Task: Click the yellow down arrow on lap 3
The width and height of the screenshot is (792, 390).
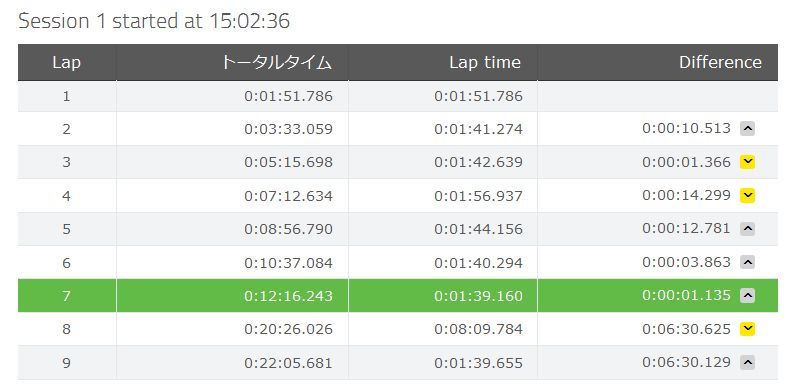Action: click(x=747, y=162)
